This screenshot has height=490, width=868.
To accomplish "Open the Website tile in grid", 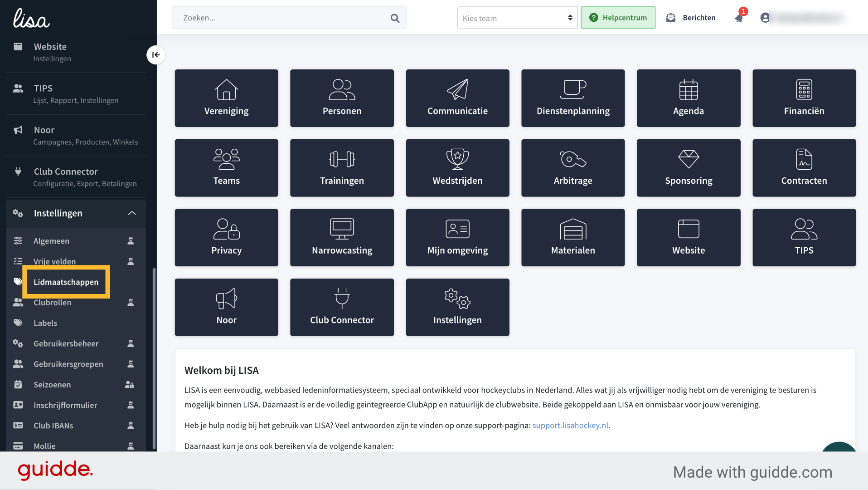I will pyautogui.click(x=689, y=237).
